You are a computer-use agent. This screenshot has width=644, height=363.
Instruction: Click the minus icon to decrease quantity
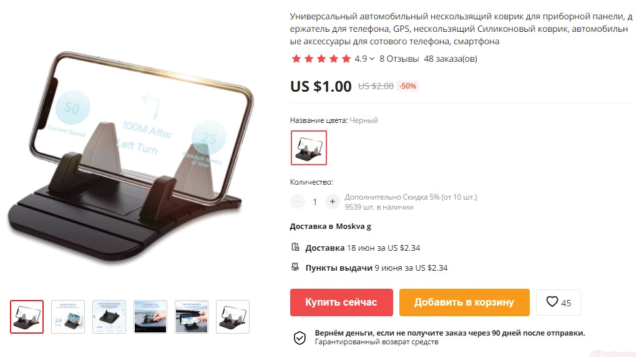click(298, 201)
